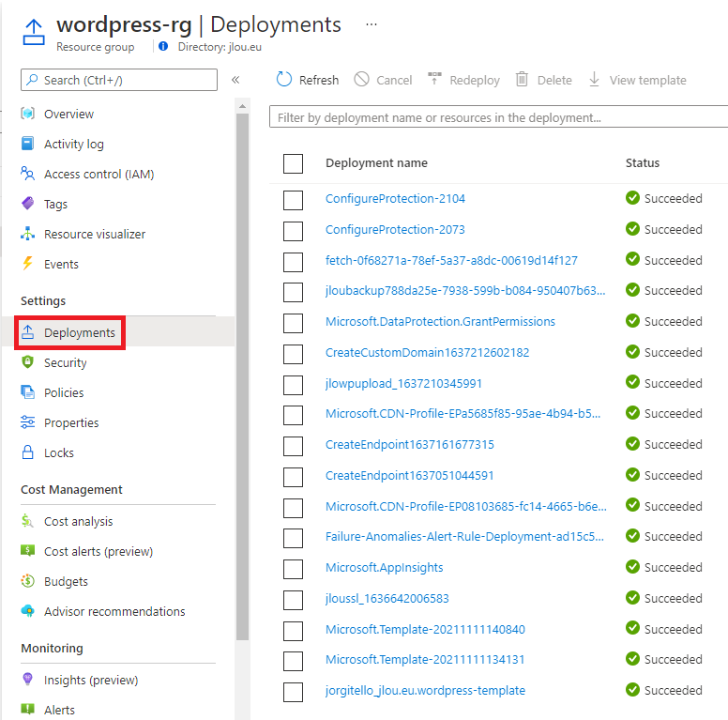Open the Microsoft.Template-20211111140840 link
728x720 pixels.
click(425, 630)
